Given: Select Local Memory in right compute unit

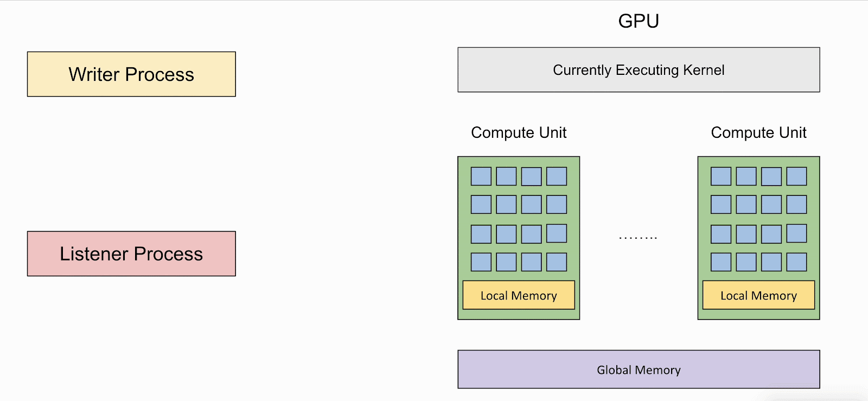Looking at the screenshot, I should 758,295.
